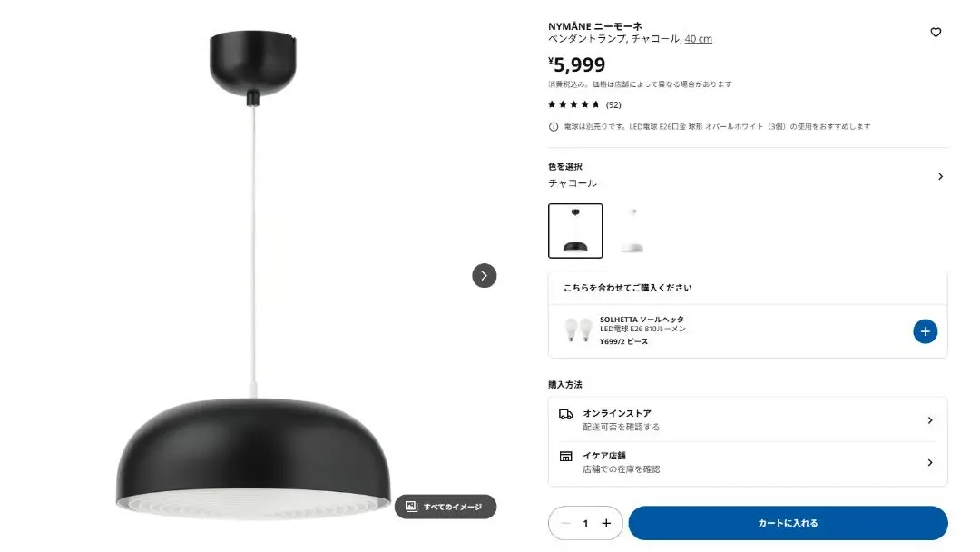
Task: Add the lamp to cart
Action: [x=788, y=523]
